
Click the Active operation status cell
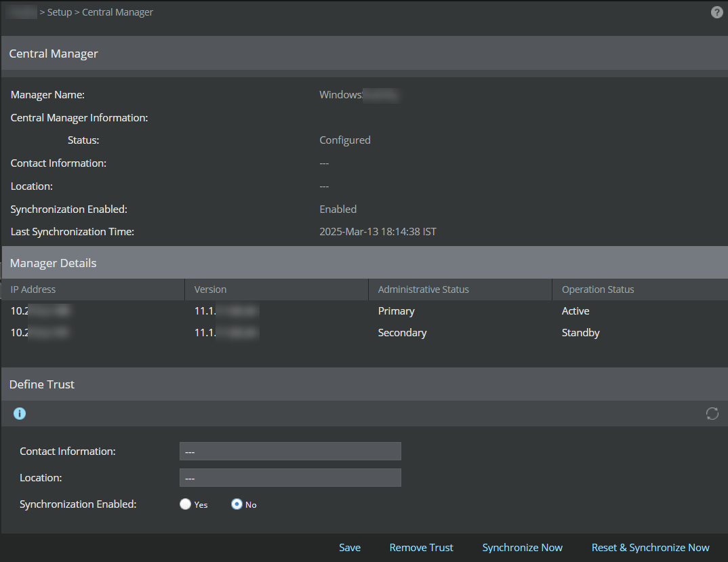(575, 310)
